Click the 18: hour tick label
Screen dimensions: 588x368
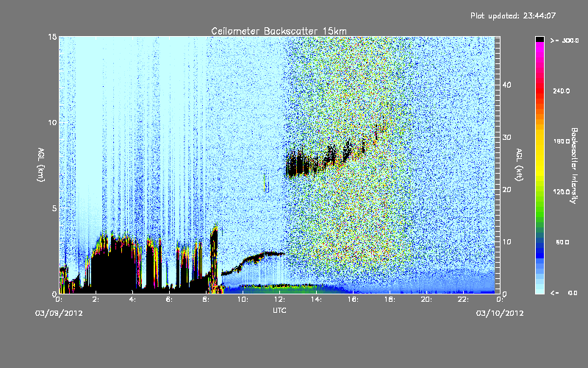(390, 300)
